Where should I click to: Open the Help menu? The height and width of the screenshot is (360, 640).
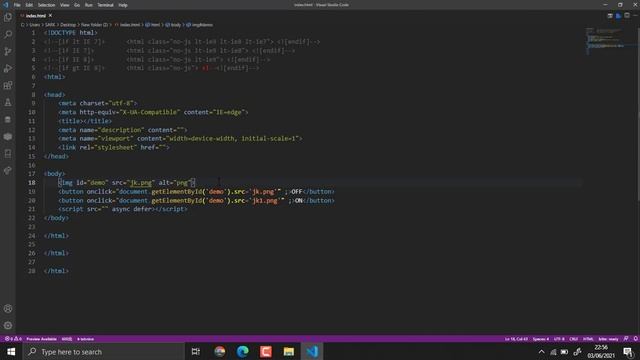click(123, 5)
